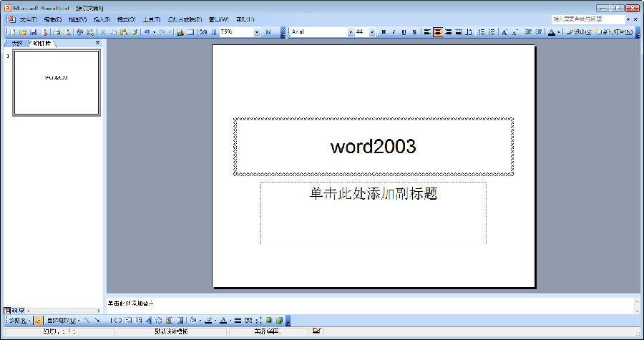Insert a table from the standard toolbar
Screen dimensions: 644x340
[190, 32]
